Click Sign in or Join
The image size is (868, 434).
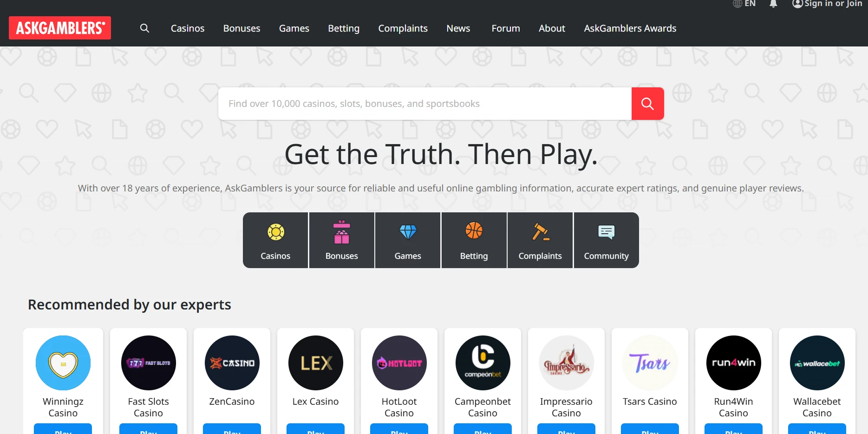[827, 4]
